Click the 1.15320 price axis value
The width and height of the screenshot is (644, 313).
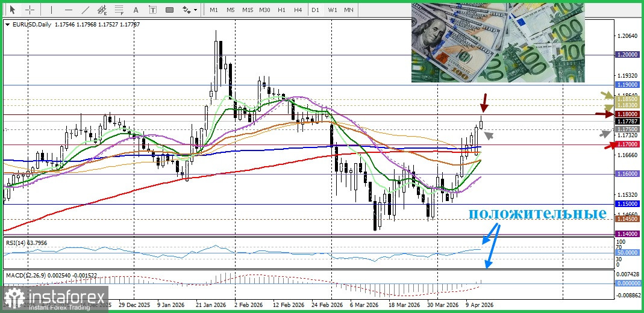pos(628,195)
